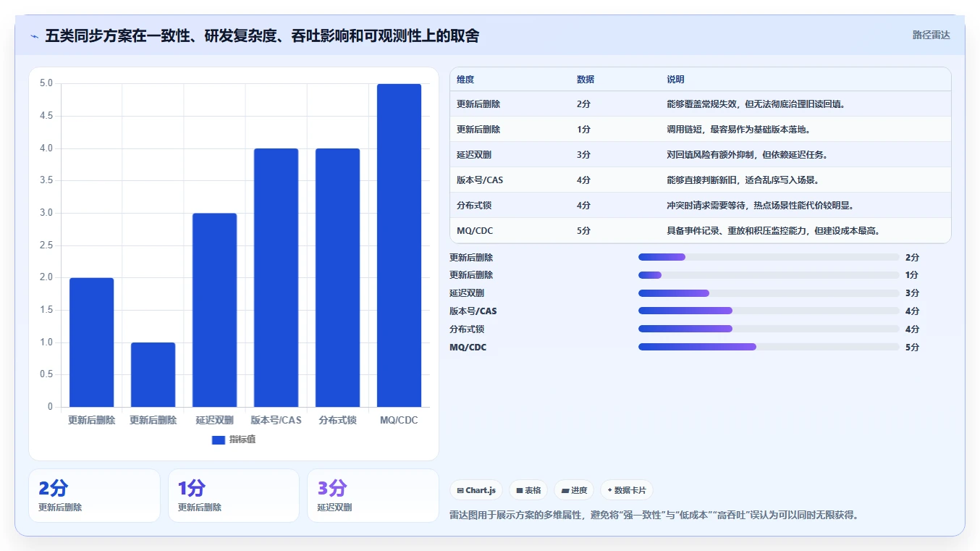Click the footer note starting 雷达图用于展示
Screen dimensions: 980x551
point(654,516)
